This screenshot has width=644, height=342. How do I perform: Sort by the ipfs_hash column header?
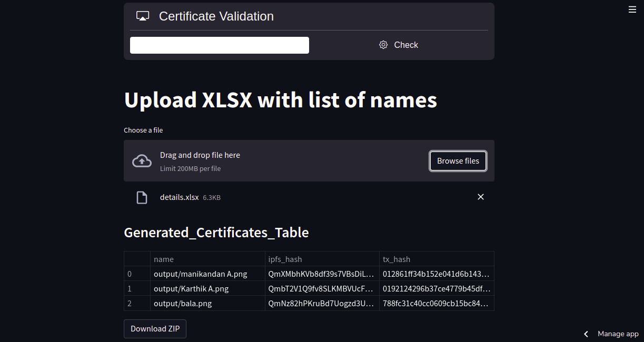pyautogui.click(x=322, y=259)
